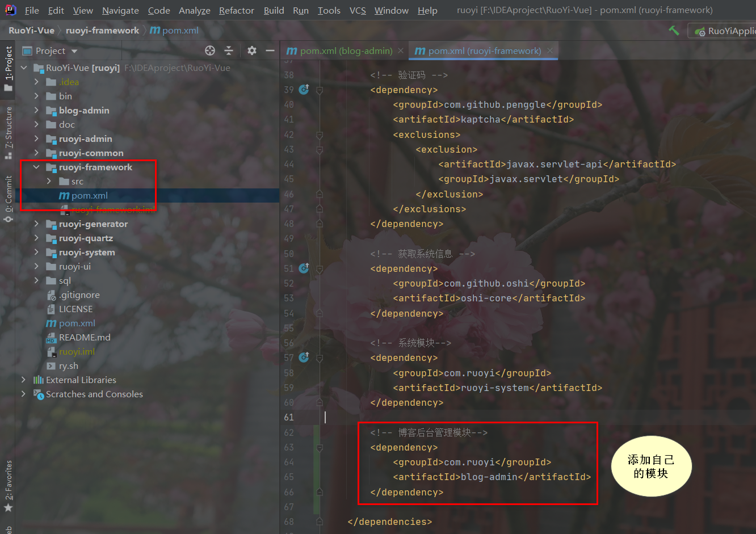Image resolution: width=756 pixels, height=534 pixels.
Task: Open the Refactor menu
Action: 237,10
